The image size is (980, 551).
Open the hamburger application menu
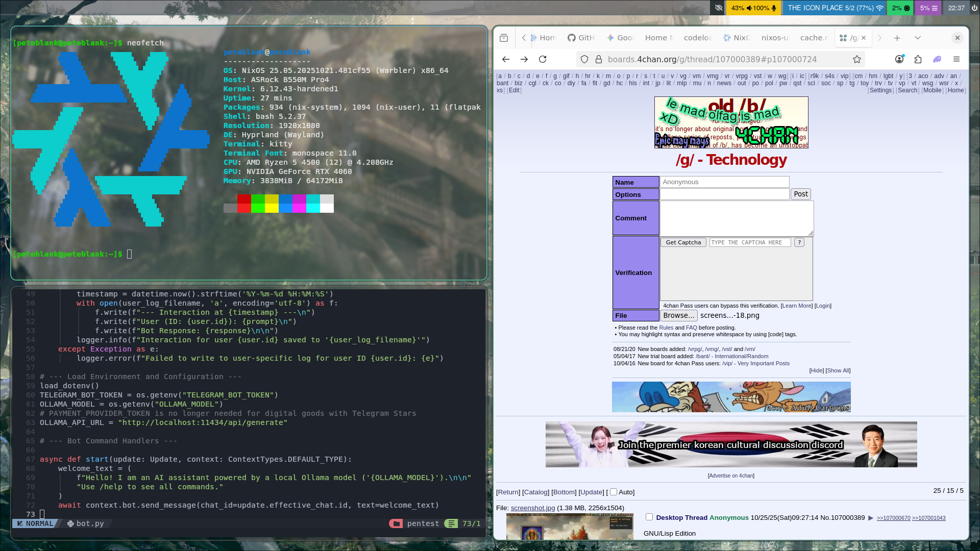point(957,59)
